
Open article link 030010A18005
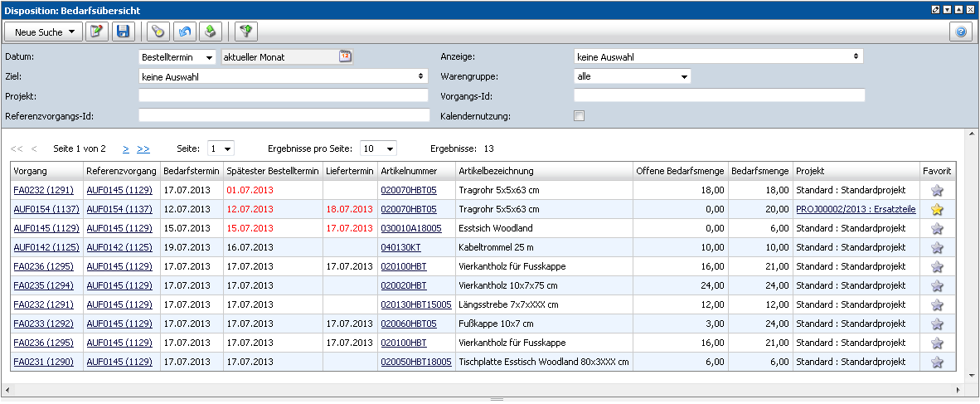[410, 228]
